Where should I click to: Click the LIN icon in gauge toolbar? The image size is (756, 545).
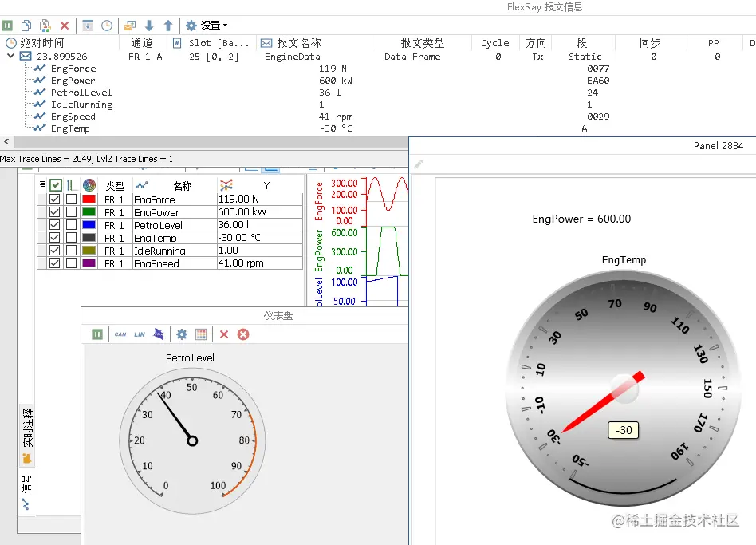click(140, 334)
